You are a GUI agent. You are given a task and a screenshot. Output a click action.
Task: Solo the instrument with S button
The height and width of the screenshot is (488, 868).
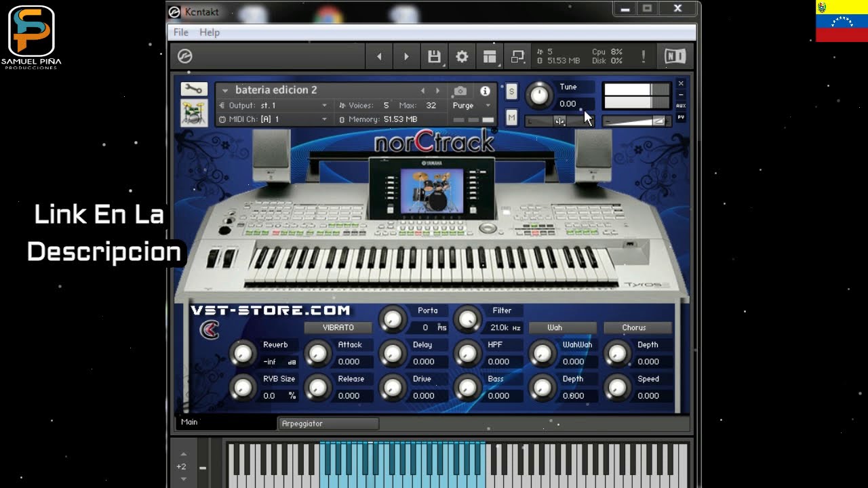click(511, 91)
